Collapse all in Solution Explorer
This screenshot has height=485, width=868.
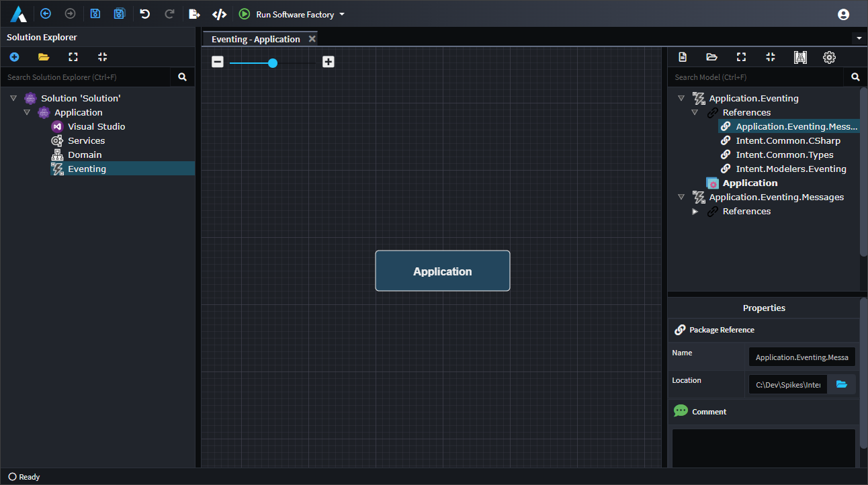tap(102, 57)
